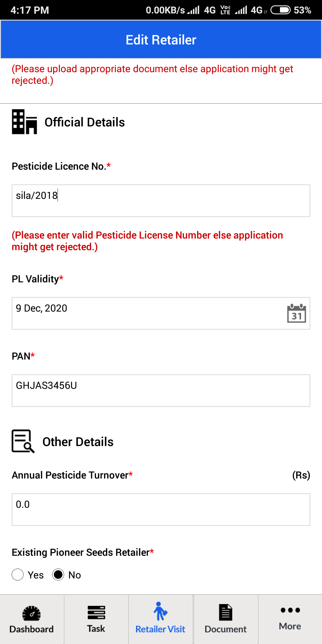Focus the Annual Pesticide Turnover field
This screenshot has width=322, height=644.
pyautogui.click(x=161, y=510)
